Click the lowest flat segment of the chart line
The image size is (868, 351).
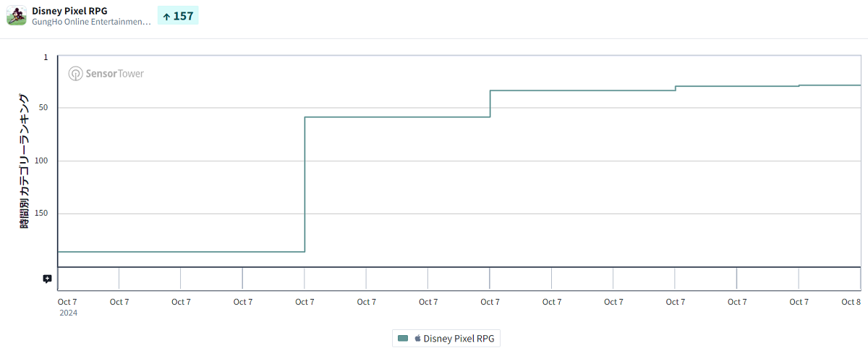tap(181, 252)
